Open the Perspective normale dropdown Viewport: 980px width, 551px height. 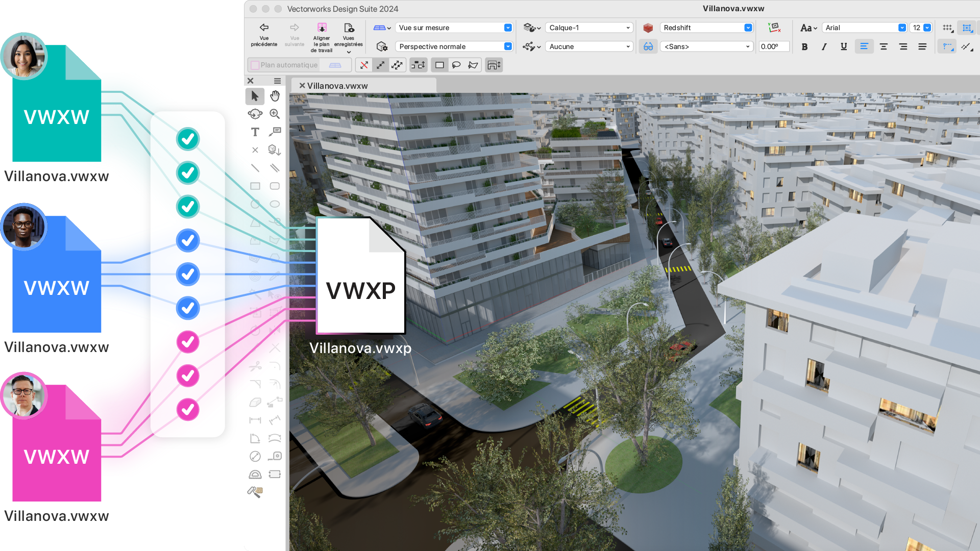coord(454,46)
